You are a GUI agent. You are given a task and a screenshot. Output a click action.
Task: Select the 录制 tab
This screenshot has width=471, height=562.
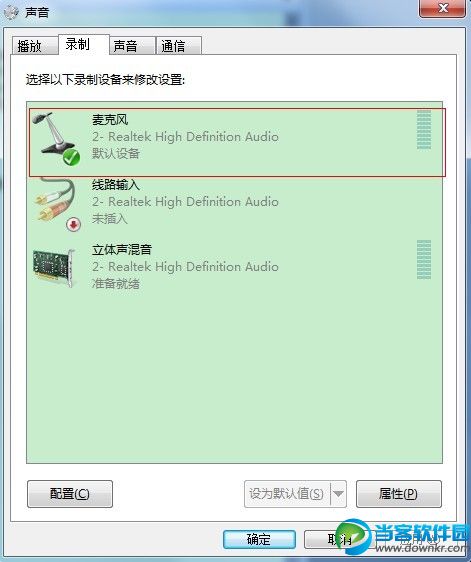(x=84, y=44)
